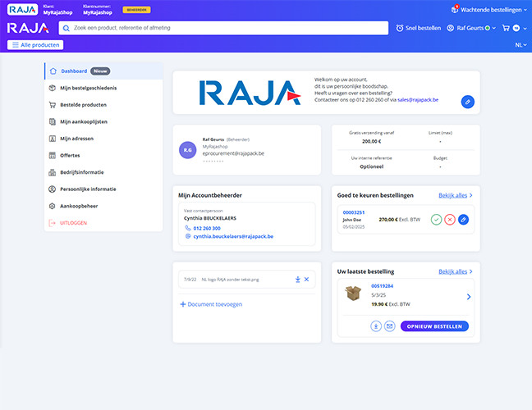This screenshot has height=410, width=532.
Task: Click OPNIEUW BESTELLEN button
Action: click(x=434, y=326)
